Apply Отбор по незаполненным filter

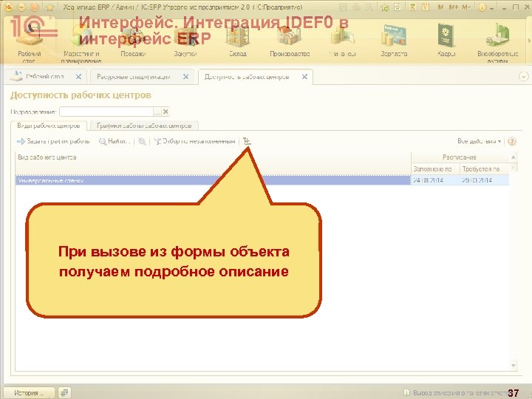click(x=194, y=141)
